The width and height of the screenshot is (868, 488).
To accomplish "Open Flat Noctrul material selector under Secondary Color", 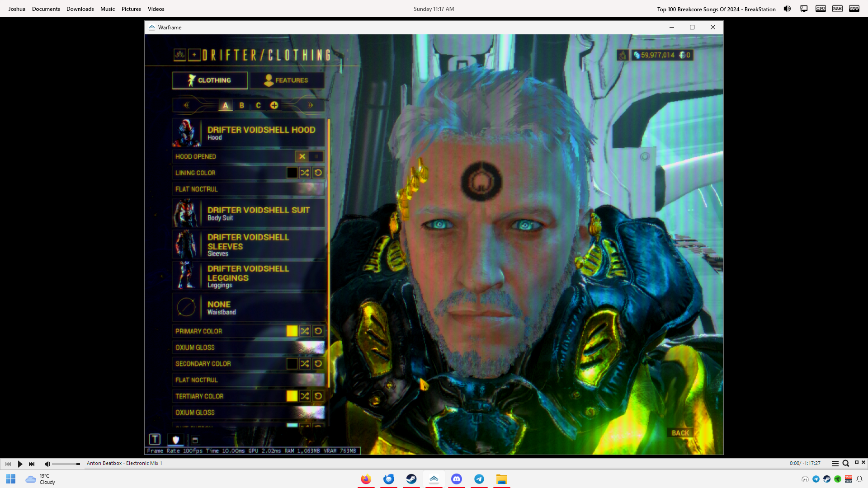I will click(x=248, y=380).
